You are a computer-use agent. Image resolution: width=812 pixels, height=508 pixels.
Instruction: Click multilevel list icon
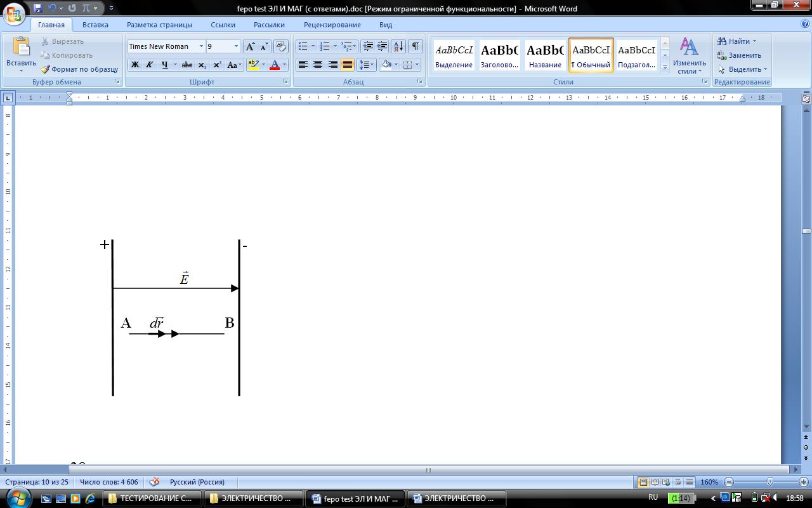(346, 46)
